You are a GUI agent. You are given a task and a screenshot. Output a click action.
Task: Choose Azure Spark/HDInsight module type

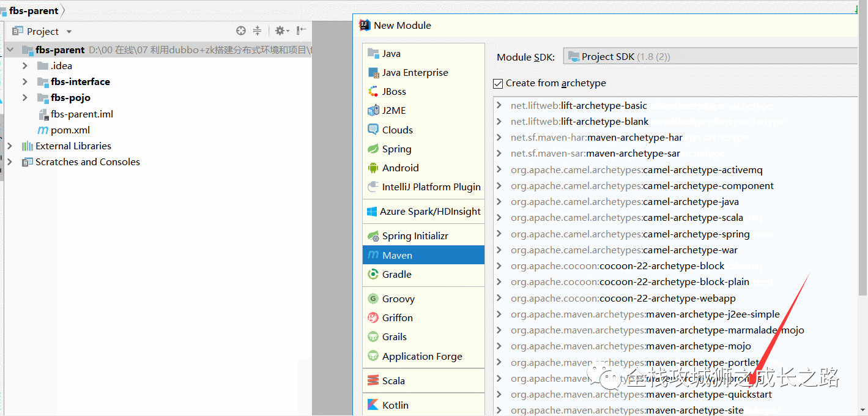423,211
